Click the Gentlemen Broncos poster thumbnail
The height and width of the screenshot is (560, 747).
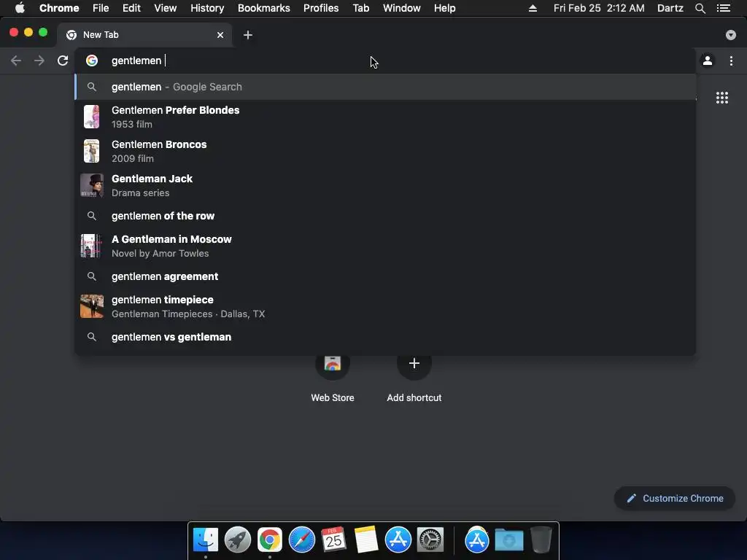click(91, 151)
